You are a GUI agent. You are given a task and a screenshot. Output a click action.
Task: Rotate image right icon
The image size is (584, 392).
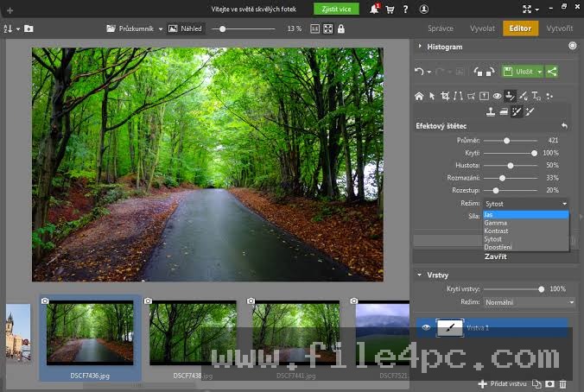pos(491,71)
